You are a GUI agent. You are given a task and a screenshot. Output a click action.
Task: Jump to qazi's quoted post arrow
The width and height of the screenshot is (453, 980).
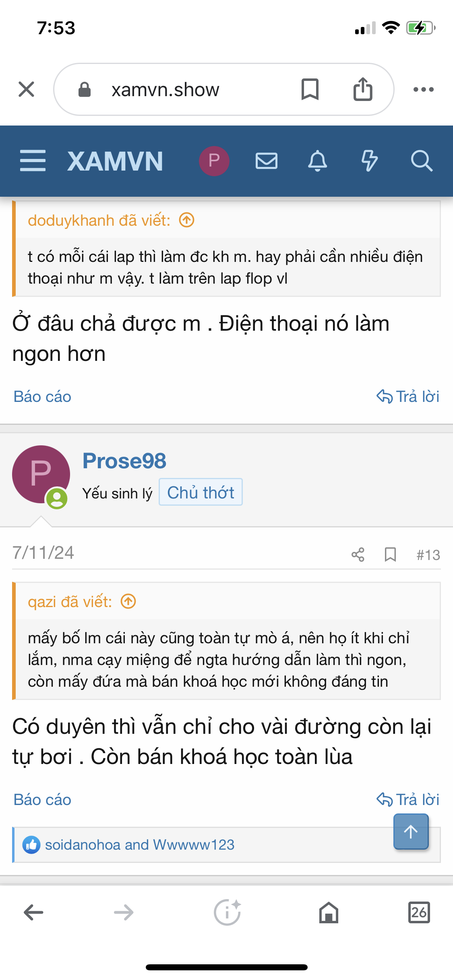[x=128, y=601]
